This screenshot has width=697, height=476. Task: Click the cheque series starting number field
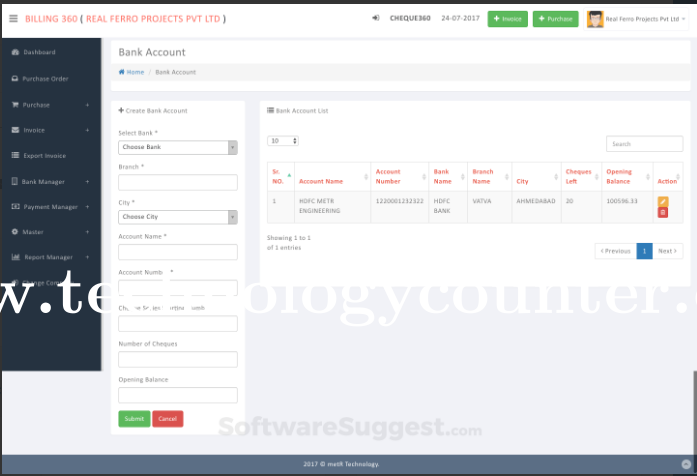tap(178, 324)
